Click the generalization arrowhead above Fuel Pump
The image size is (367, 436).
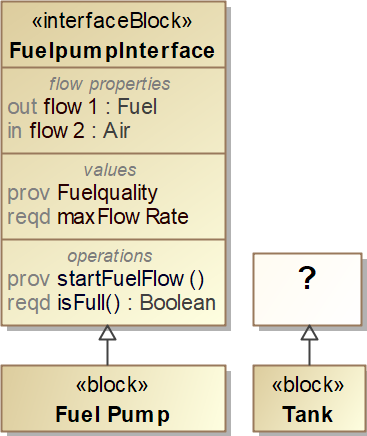[x=107, y=333]
